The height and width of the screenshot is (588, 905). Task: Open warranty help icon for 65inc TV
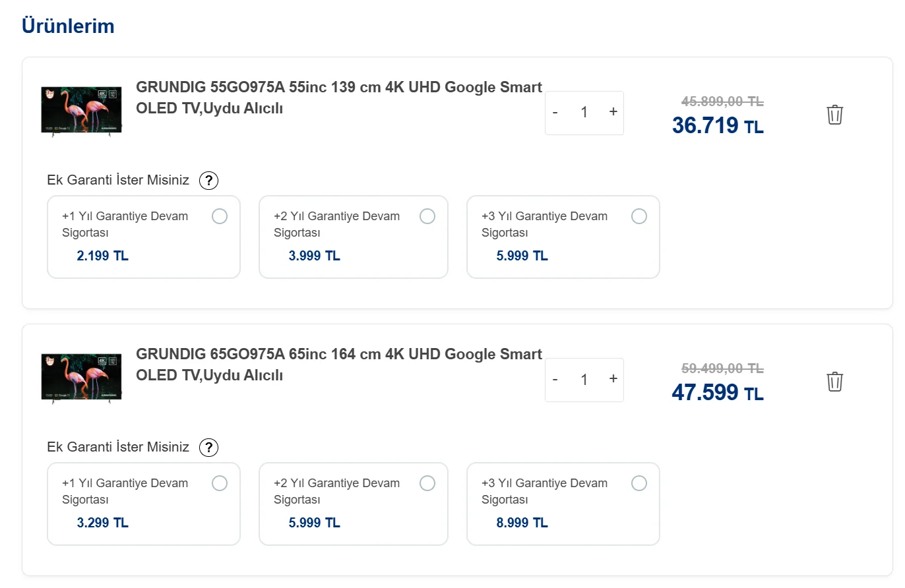click(208, 448)
